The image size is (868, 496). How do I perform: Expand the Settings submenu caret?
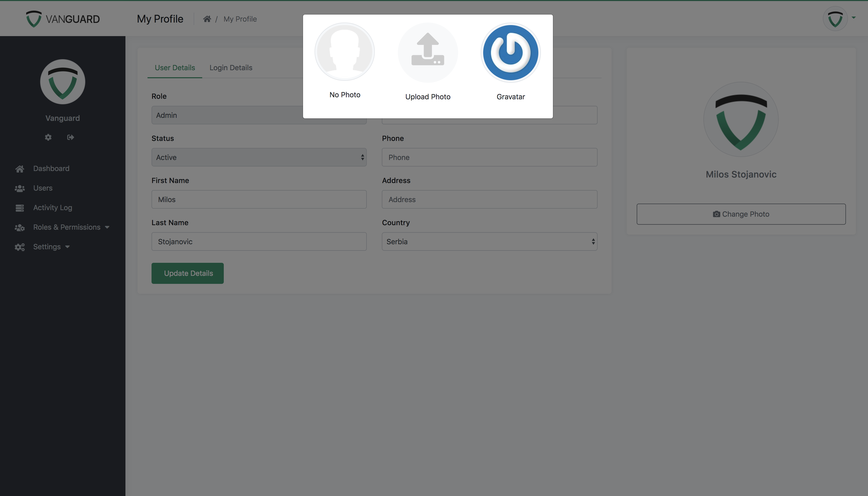67,247
